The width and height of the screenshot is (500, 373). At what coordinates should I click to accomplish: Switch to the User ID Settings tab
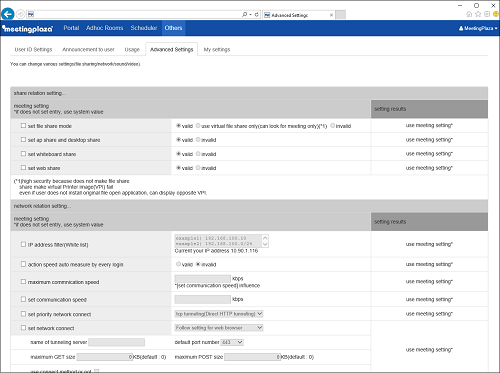(33, 50)
